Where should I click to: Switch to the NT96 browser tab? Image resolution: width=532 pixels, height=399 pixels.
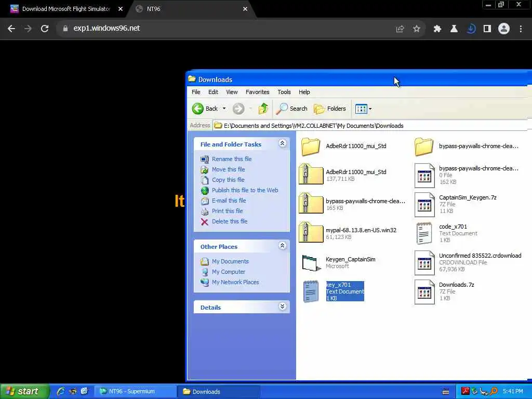(190, 9)
